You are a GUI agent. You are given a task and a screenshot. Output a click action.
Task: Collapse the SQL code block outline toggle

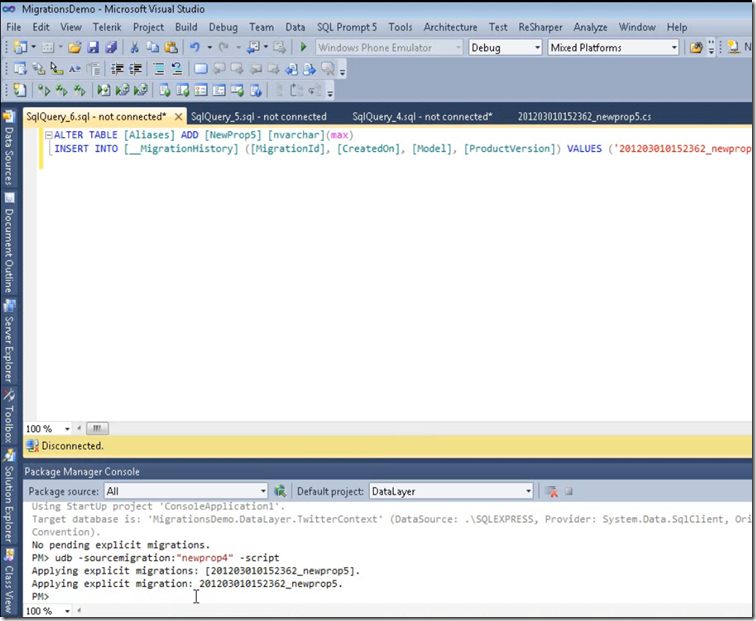[48, 135]
